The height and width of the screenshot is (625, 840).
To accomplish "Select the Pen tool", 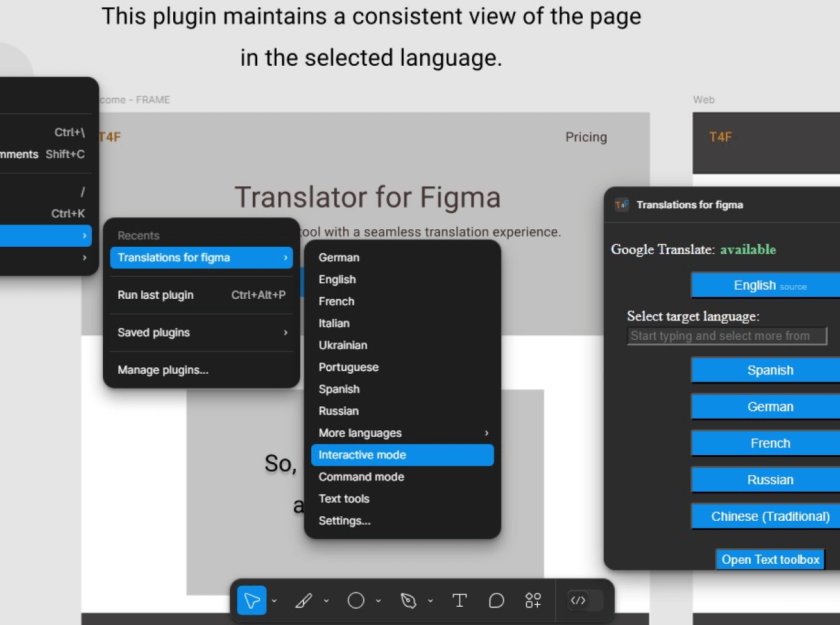I will click(408, 600).
